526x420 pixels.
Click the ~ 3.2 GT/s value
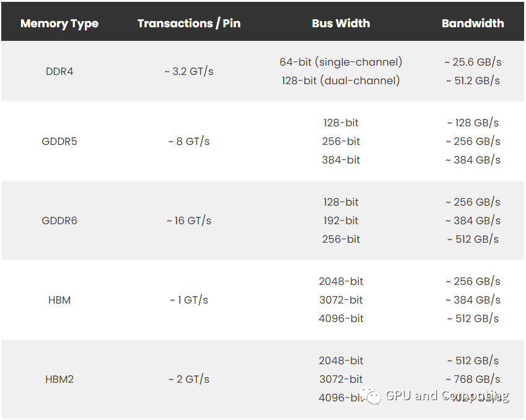click(x=189, y=71)
